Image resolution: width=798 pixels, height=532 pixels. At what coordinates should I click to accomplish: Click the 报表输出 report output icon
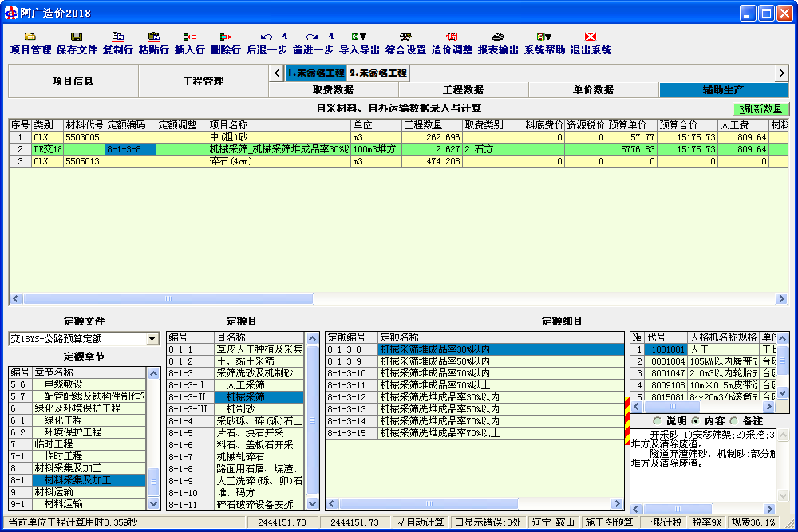click(498, 37)
